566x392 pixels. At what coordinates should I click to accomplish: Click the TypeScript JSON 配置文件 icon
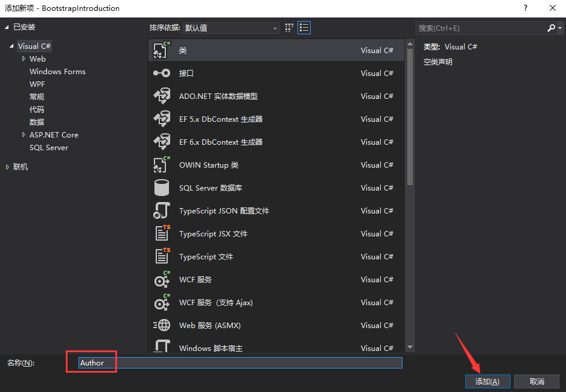tap(161, 210)
